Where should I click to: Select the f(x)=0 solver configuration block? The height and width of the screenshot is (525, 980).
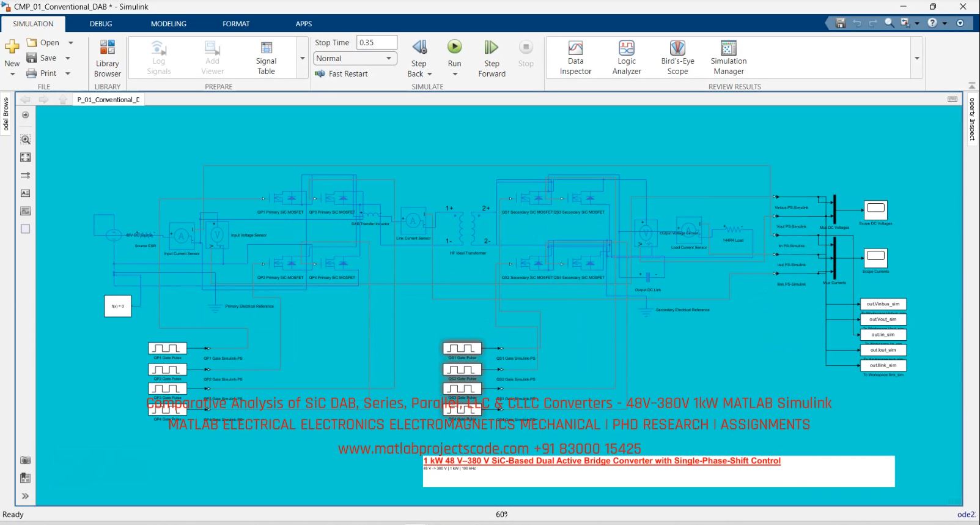coord(118,306)
